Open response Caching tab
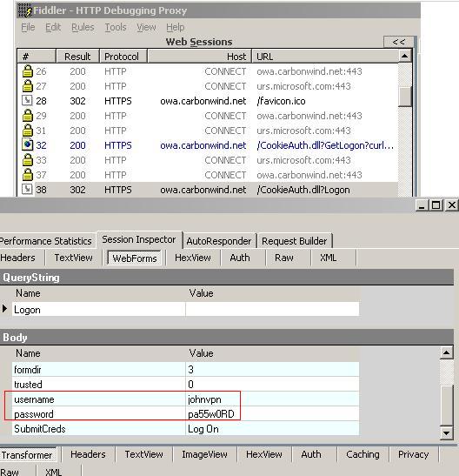 tap(363, 454)
